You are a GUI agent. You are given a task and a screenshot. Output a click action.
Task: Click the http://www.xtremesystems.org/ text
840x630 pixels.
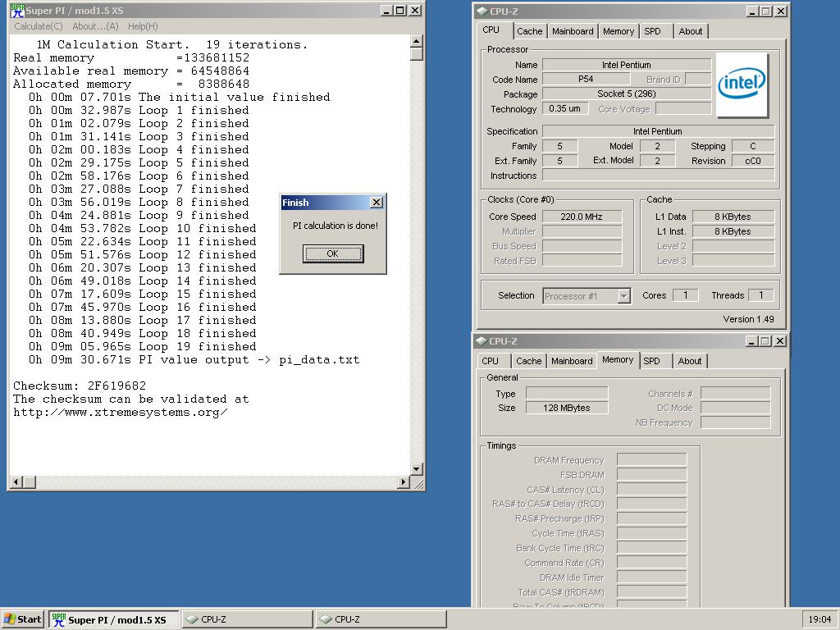click(x=121, y=412)
